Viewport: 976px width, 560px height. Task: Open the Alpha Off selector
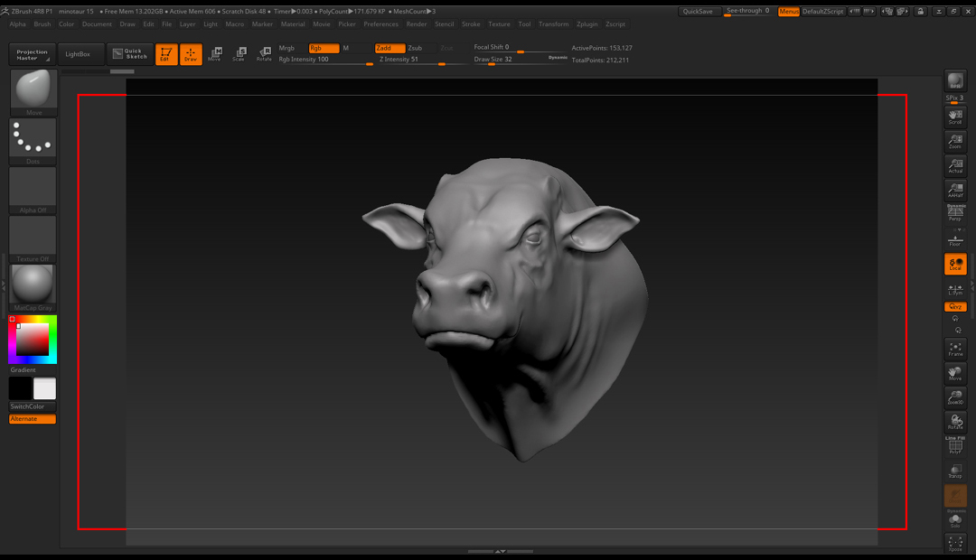[x=33, y=191]
